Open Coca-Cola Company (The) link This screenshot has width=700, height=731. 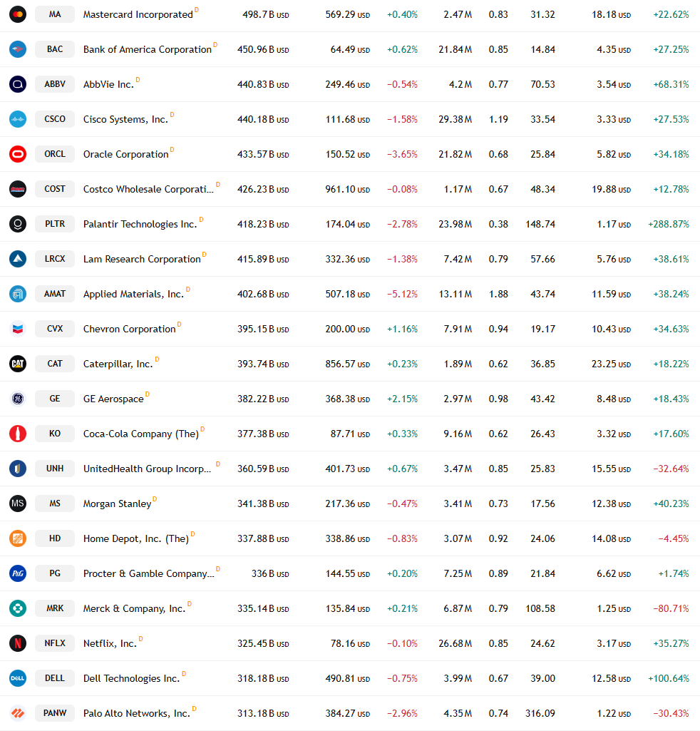tap(140, 434)
